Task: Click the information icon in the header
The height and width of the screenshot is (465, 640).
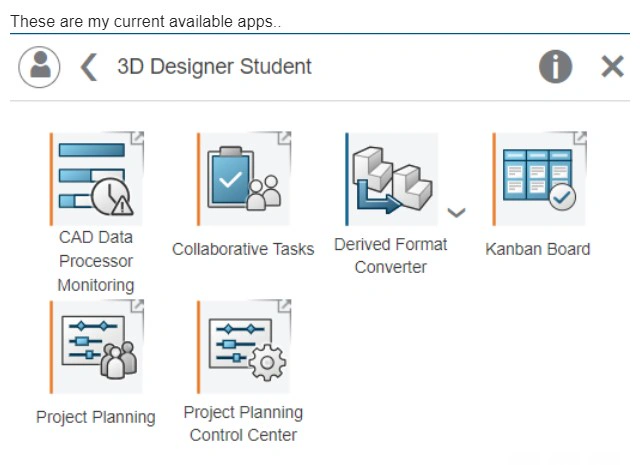Action: point(556,67)
